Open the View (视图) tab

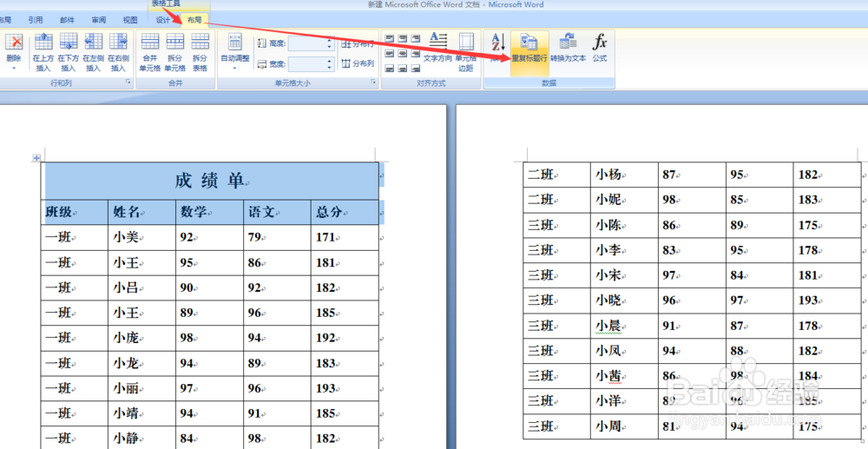[x=130, y=20]
